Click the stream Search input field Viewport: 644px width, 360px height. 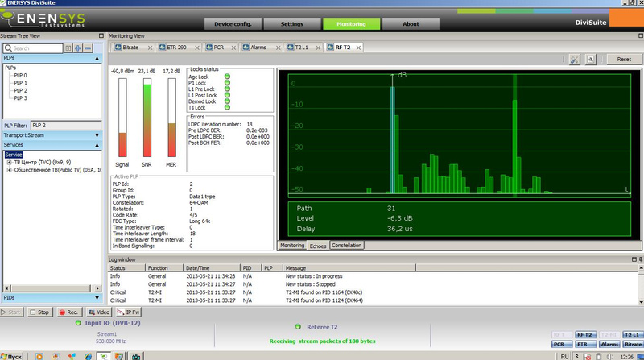tap(34, 48)
